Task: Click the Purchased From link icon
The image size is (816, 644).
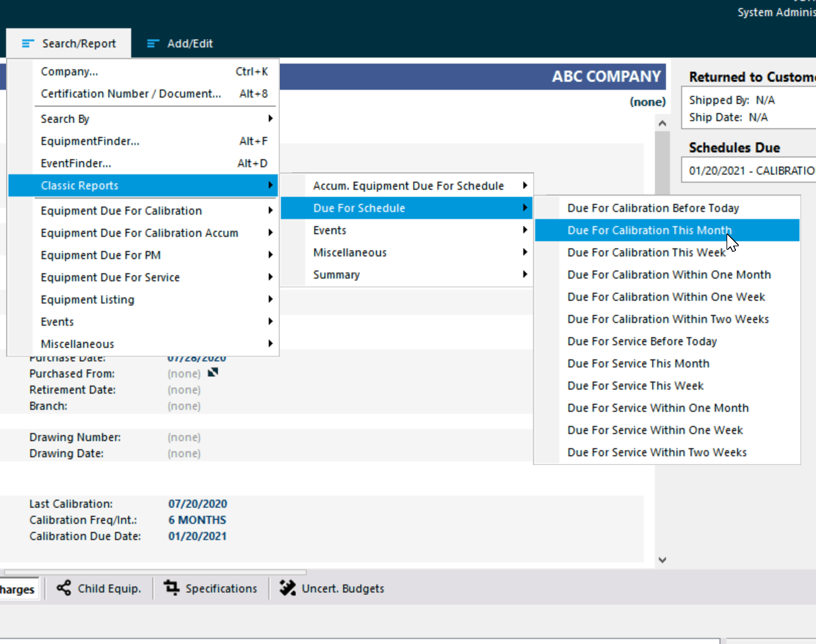Action: [213, 372]
